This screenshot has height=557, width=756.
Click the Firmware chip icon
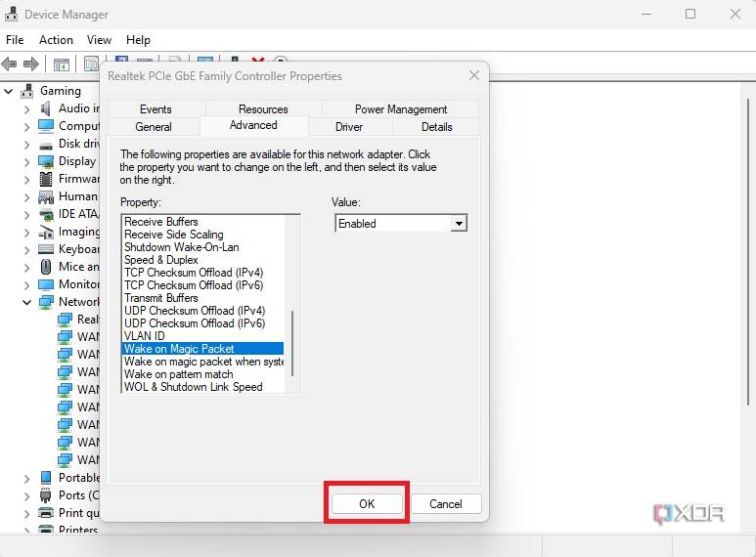click(46, 179)
